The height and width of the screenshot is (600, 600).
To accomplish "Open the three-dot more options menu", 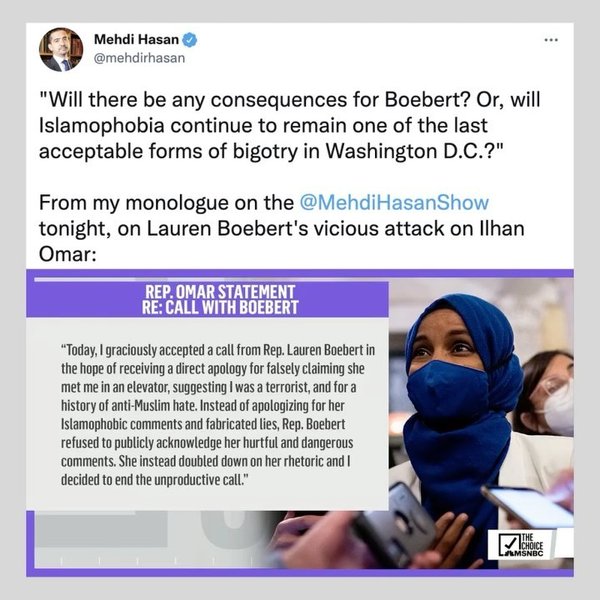I will click(551, 39).
